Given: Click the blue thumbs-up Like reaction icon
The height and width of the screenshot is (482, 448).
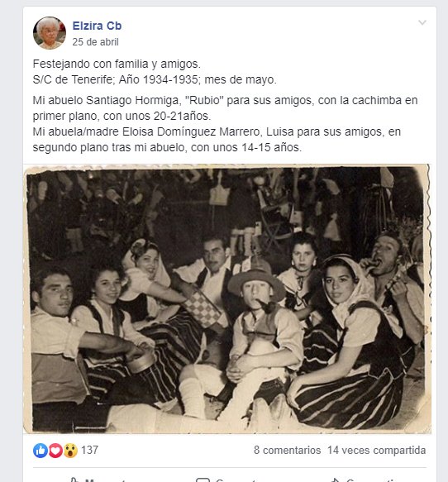Looking at the screenshot, I should [41, 451].
